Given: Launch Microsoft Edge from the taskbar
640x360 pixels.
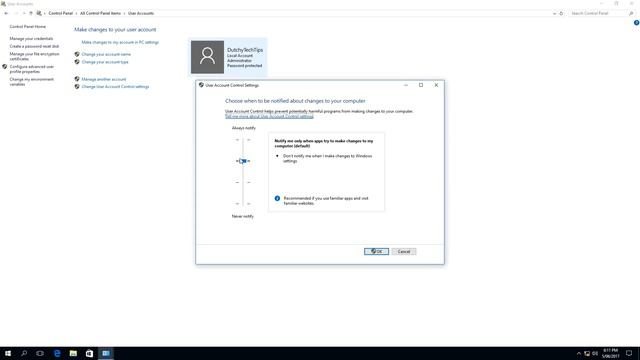Looking at the screenshot, I should tap(57, 353).
